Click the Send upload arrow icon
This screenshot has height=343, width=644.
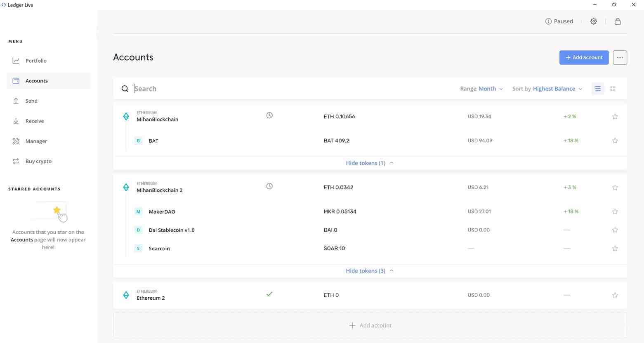click(x=16, y=101)
